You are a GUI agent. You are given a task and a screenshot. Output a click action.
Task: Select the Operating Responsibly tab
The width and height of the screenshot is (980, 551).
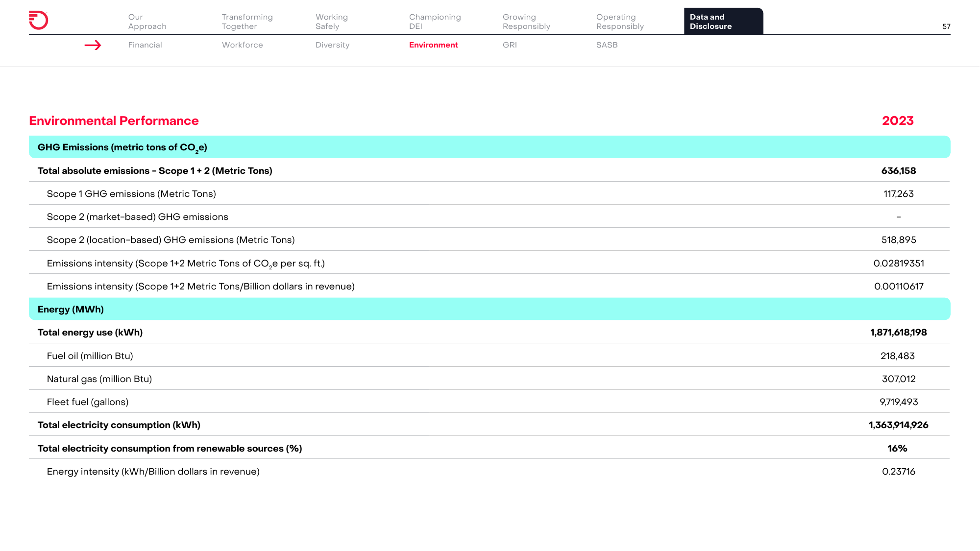620,22
